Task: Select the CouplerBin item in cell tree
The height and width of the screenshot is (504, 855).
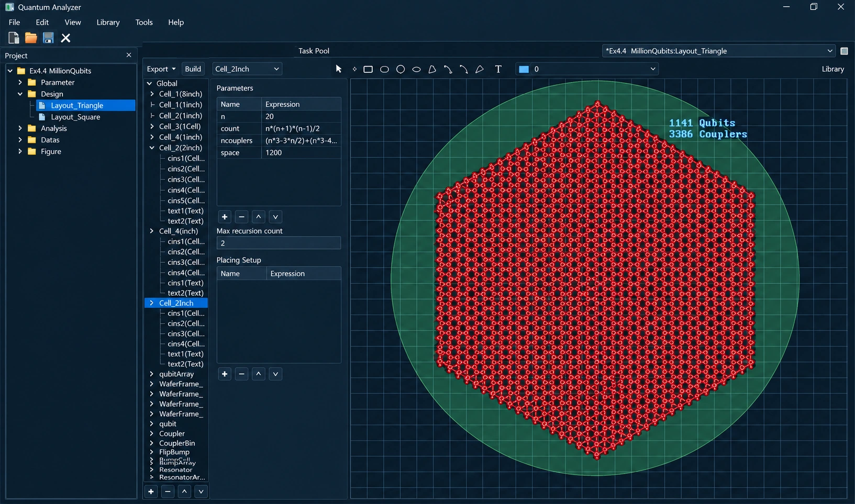Action: [x=177, y=443]
